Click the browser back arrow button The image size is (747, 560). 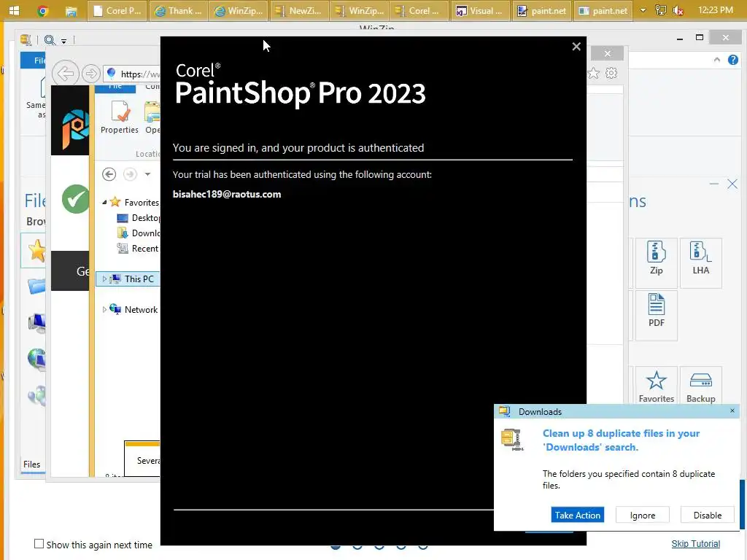tap(65, 74)
